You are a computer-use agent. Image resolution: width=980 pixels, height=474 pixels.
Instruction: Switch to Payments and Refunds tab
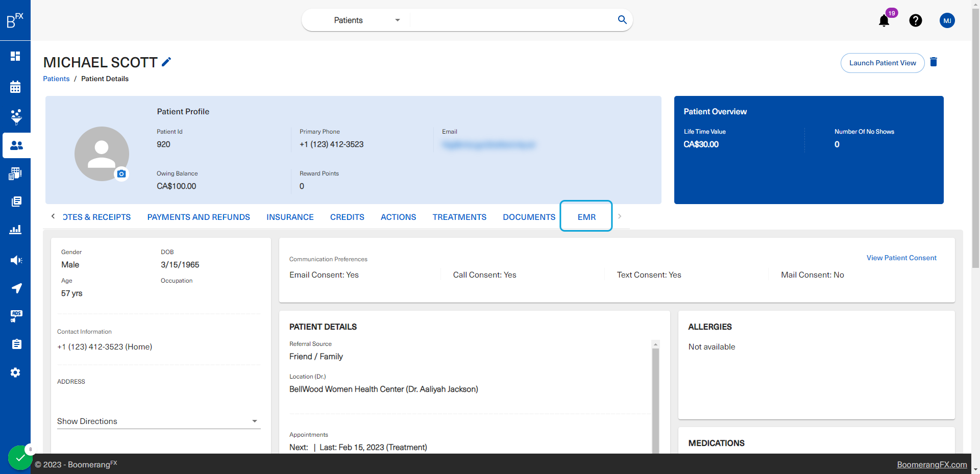coord(199,217)
